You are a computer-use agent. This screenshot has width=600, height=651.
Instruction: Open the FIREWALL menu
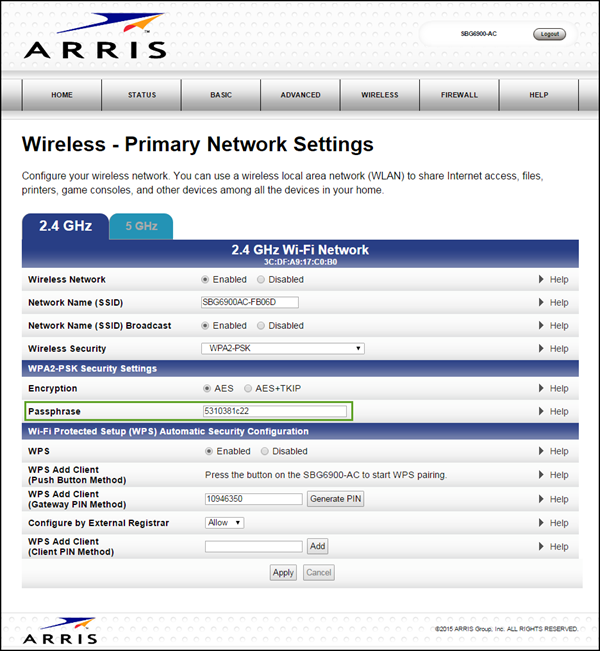(x=459, y=95)
